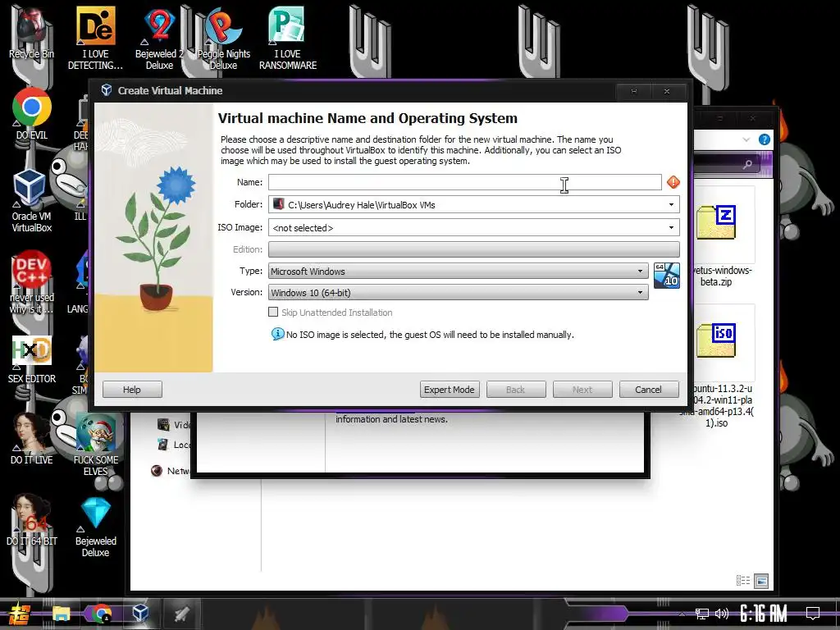Switch to Chrome on the taskbar
Viewport: 840px width, 630px height.
pos(101,614)
